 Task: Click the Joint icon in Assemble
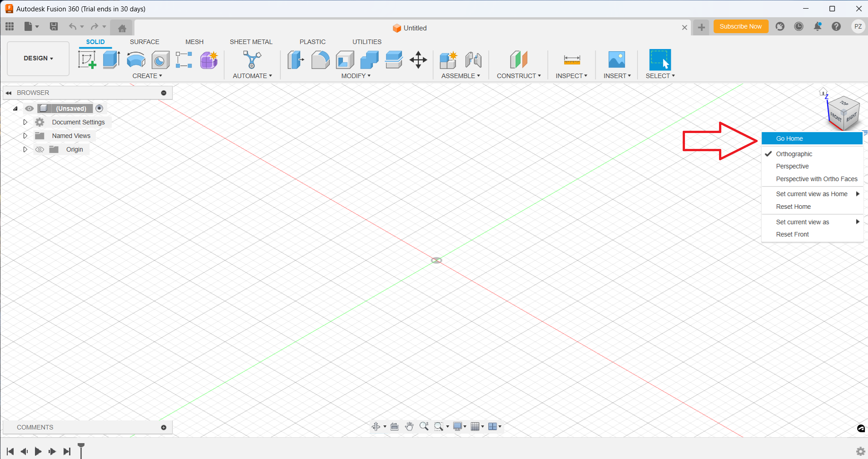[x=473, y=60]
